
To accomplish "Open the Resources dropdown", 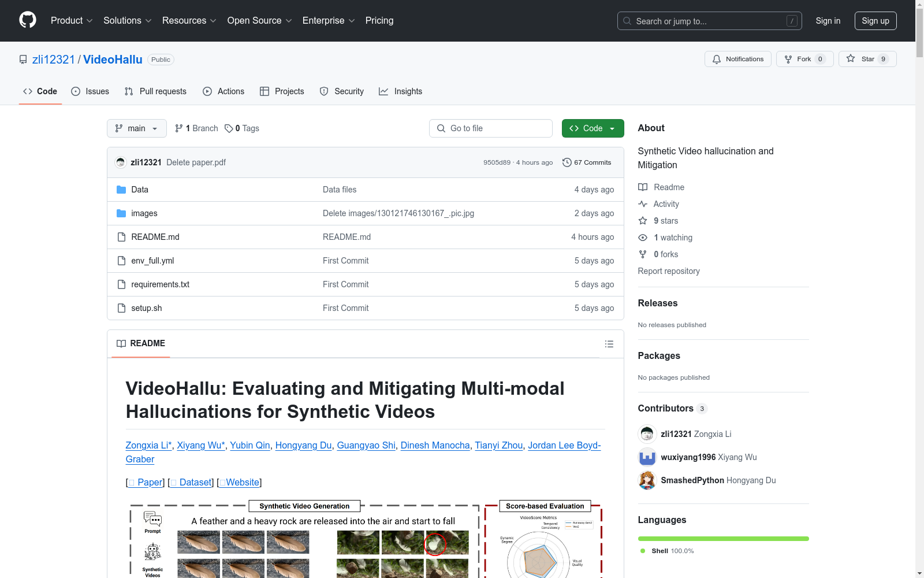I will (x=189, y=21).
